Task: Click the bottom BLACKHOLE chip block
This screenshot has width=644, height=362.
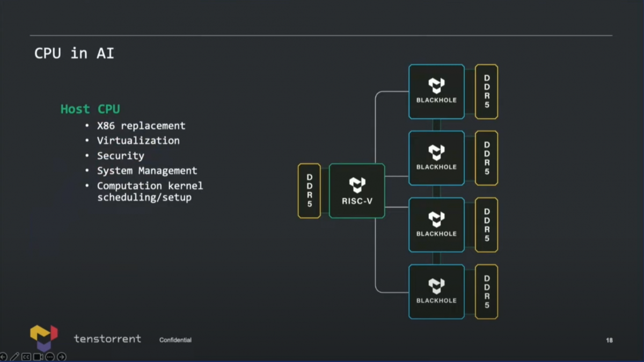Action: 436,292
